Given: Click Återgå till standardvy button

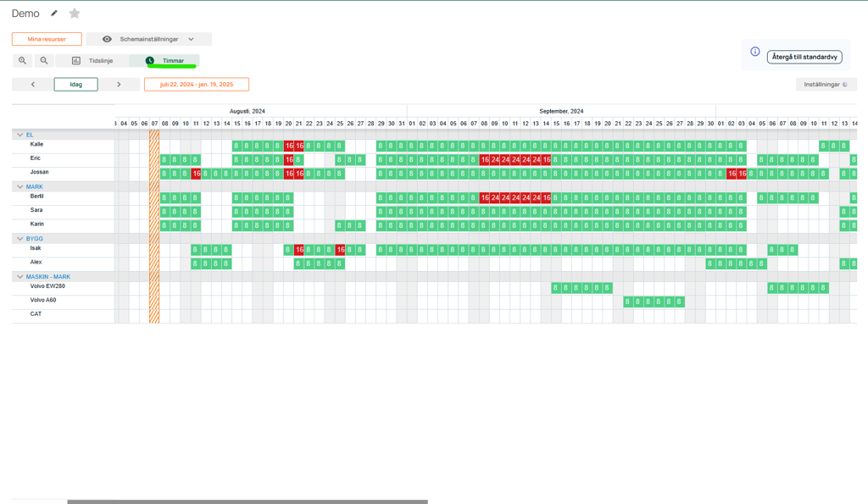Looking at the screenshot, I should [804, 58].
